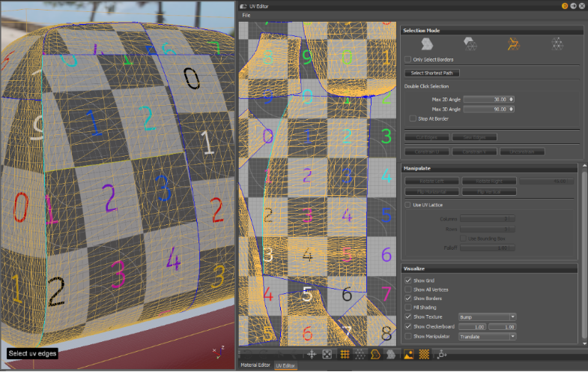Click the Max 2D Angle stepper arrows
588x372 pixels.
pos(512,100)
